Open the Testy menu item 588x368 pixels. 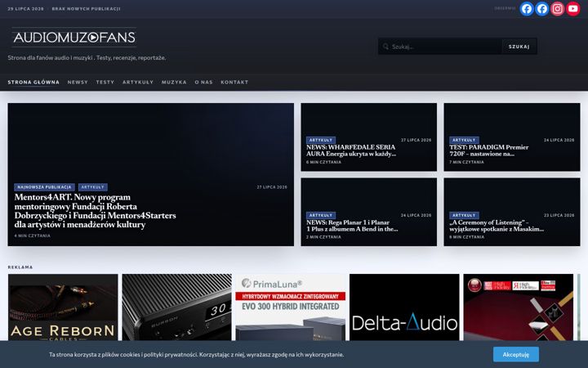click(105, 82)
